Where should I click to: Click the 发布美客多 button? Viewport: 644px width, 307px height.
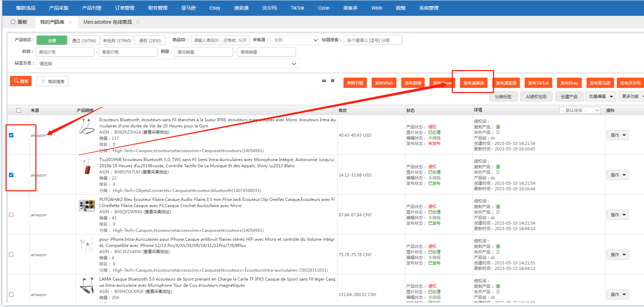[474, 83]
